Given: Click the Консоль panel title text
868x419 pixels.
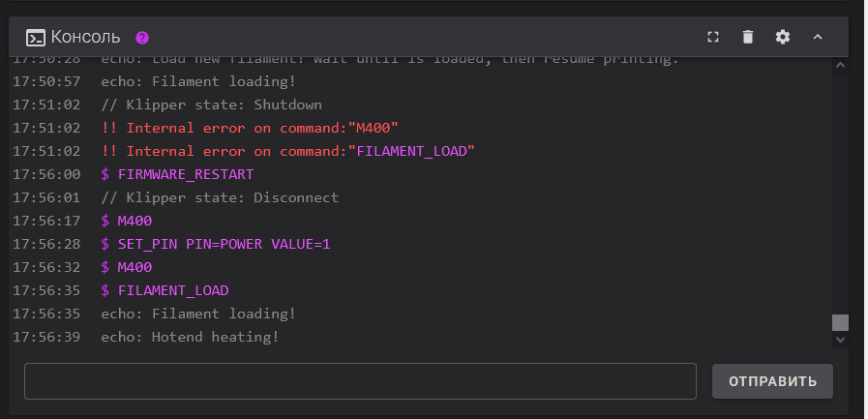Looking at the screenshot, I should tap(85, 37).
